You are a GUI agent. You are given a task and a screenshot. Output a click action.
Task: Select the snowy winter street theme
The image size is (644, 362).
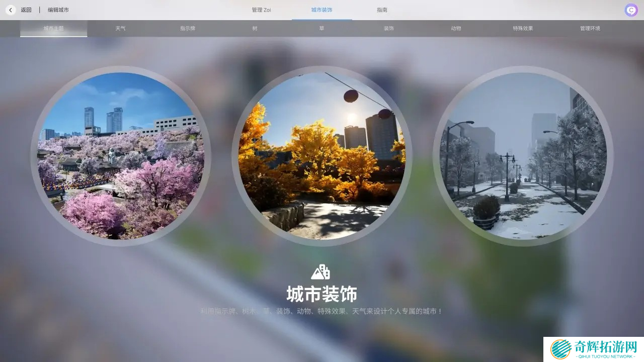(523, 156)
